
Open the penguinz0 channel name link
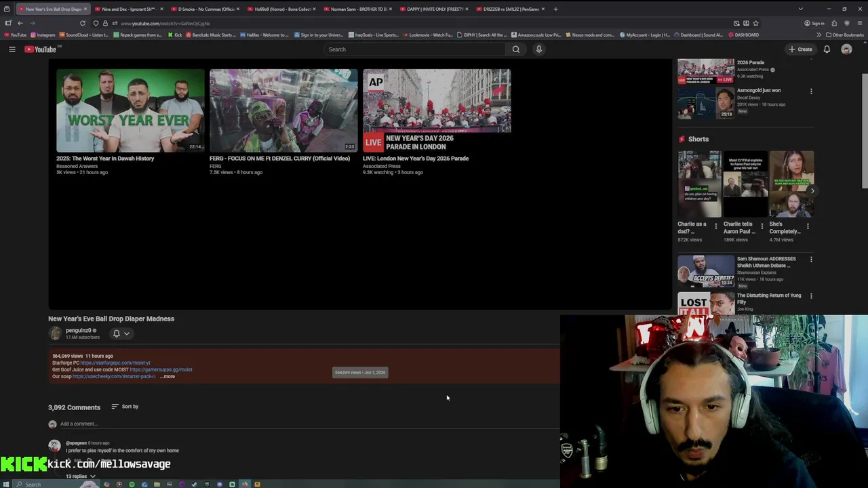click(x=79, y=330)
